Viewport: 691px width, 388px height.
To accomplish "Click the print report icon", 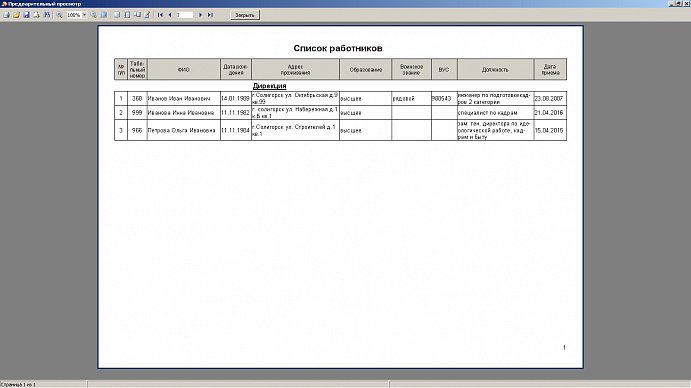I will [6, 15].
